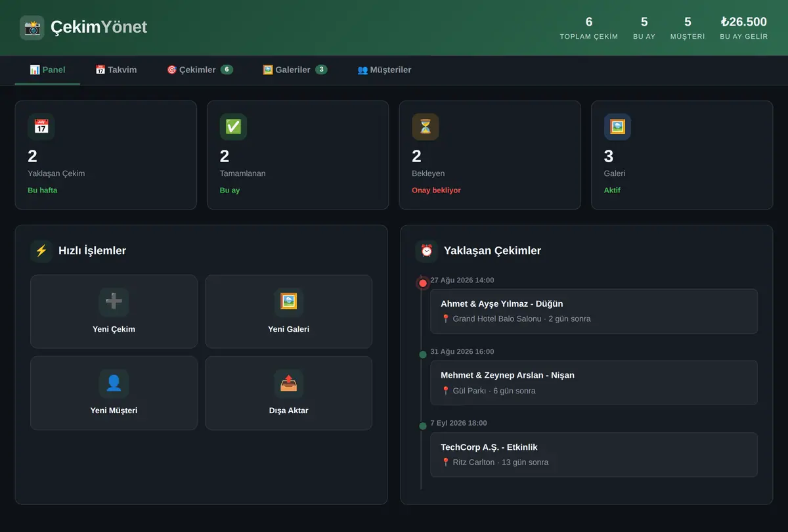Click the Bu hafta status text

(x=43, y=190)
